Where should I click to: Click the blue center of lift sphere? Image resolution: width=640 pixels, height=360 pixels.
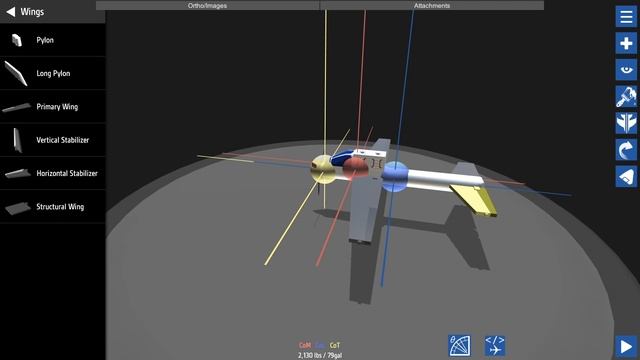[x=394, y=176]
